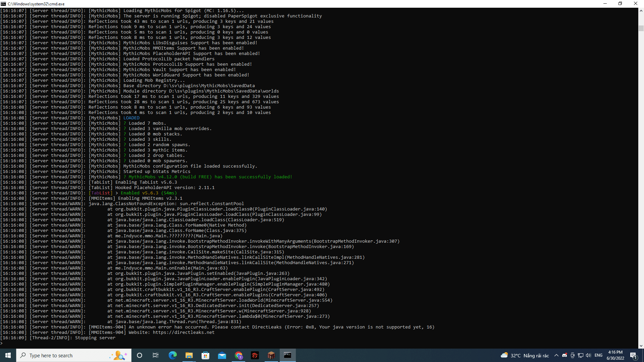Open the Garena red icon on taskbar
This screenshot has height=362, width=644.
[255, 355]
